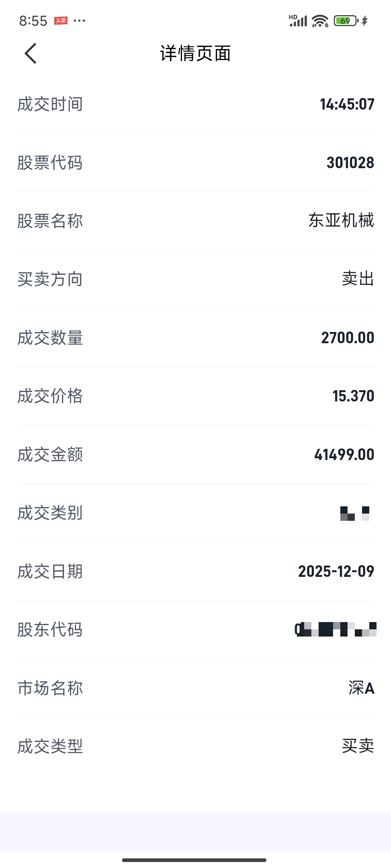Tap the quantity value 2700.00
Image resolution: width=391 pixels, height=868 pixels.
348,338
